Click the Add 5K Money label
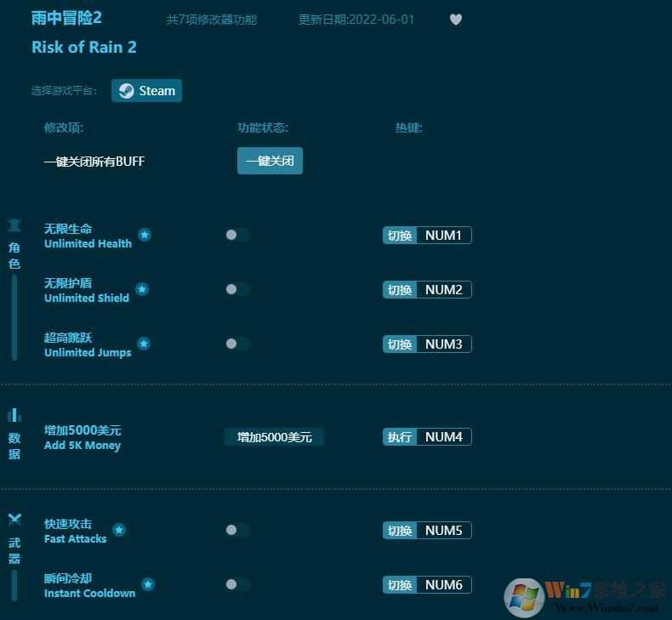 (83, 445)
